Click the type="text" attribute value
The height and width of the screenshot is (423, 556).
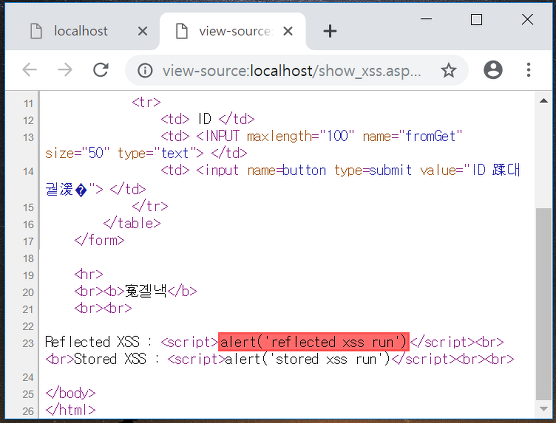[175, 153]
